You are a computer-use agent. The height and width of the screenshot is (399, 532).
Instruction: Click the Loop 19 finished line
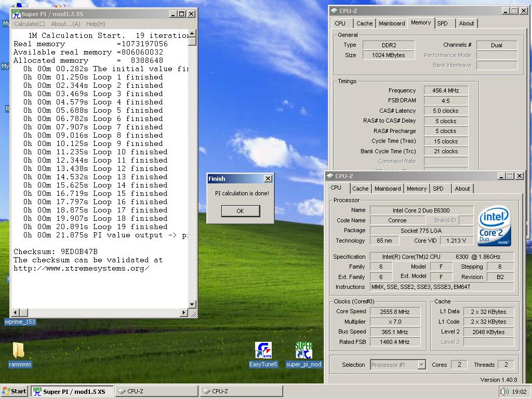click(x=96, y=227)
